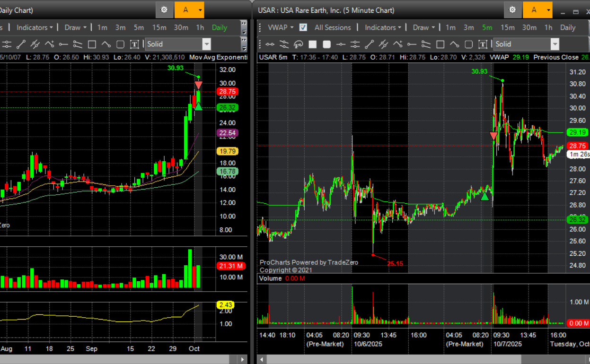
Task: Open the Solid line style dropdown on the daily chart
Action: (177, 44)
